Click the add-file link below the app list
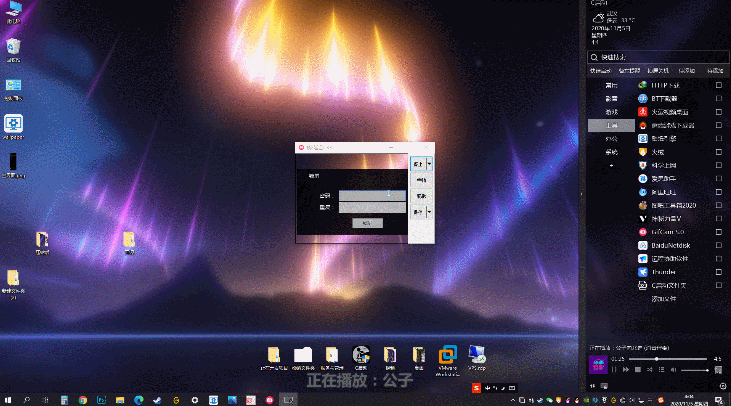Screen dimensions: 731x406 point(664,297)
